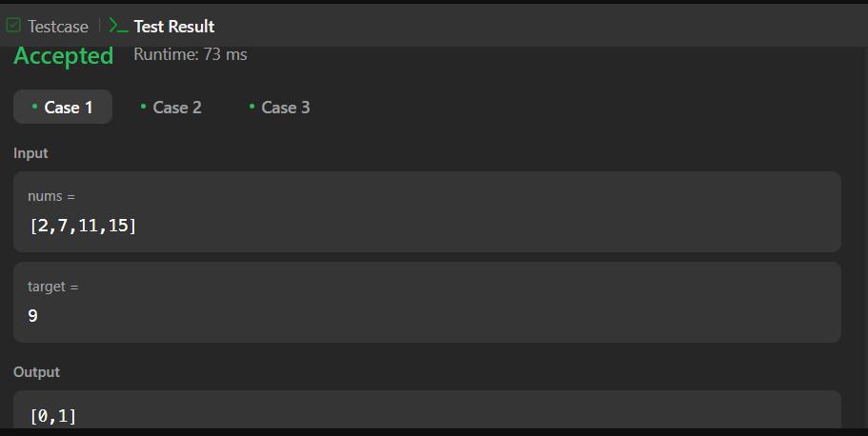The width and height of the screenshot is (868, 436).
Task: Click the target value 9
Action: 33,315
